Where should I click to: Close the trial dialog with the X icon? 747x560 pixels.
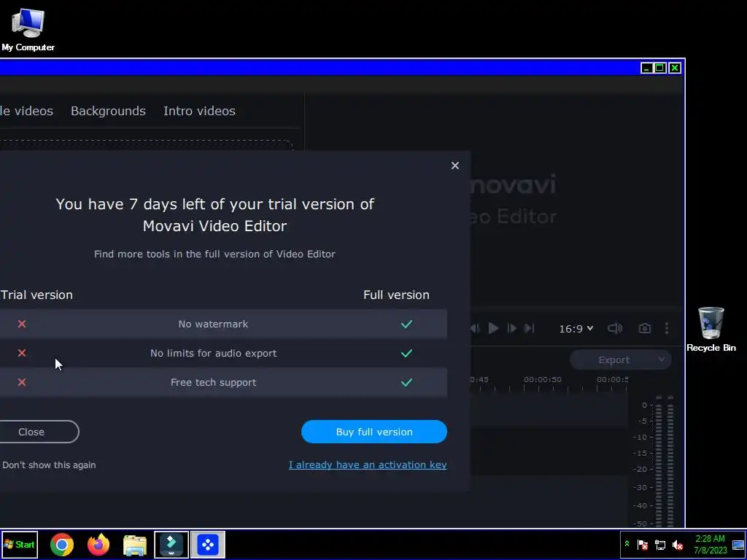(455, 166)
